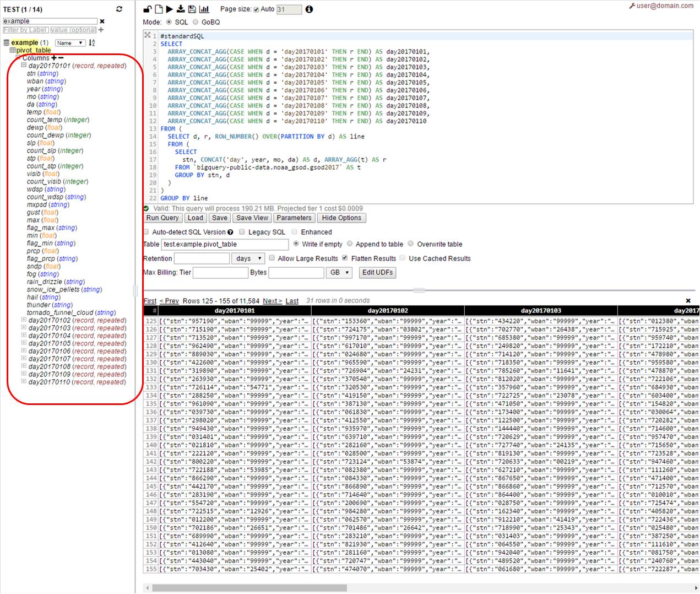Save query with the floppy disk icon

[192, 9]
